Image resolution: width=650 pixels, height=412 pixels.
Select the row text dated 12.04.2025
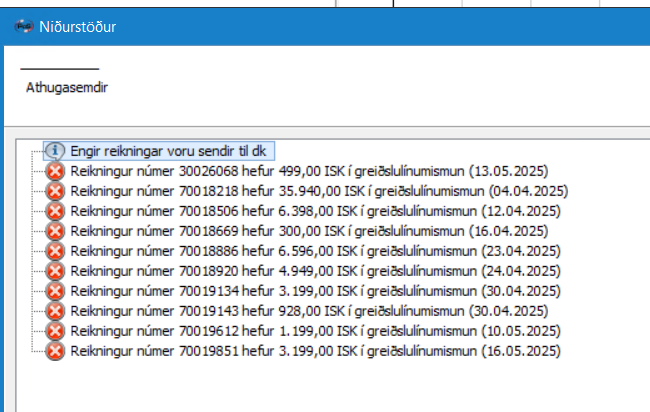pos(314,211)
